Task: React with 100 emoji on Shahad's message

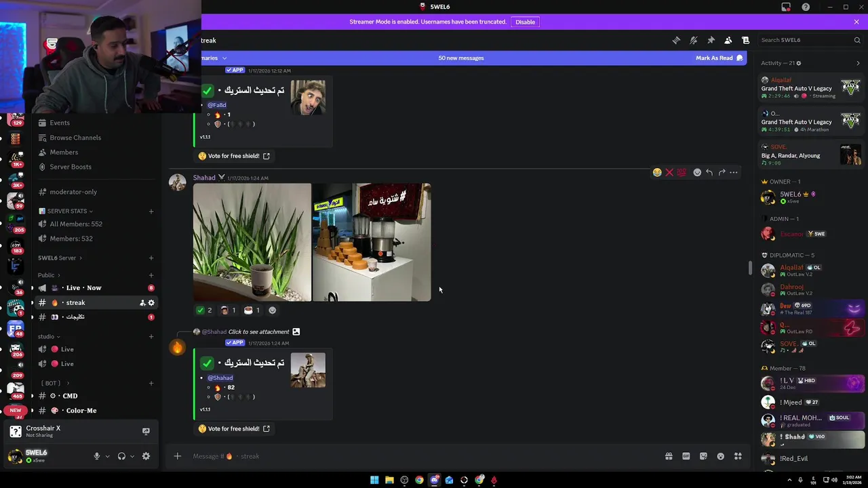Action: [x=682, y=172]
